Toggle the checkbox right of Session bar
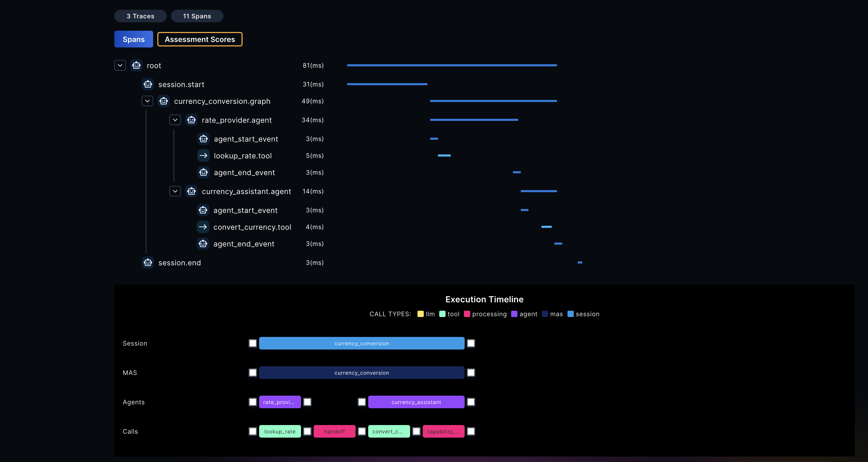 point(471,343)
